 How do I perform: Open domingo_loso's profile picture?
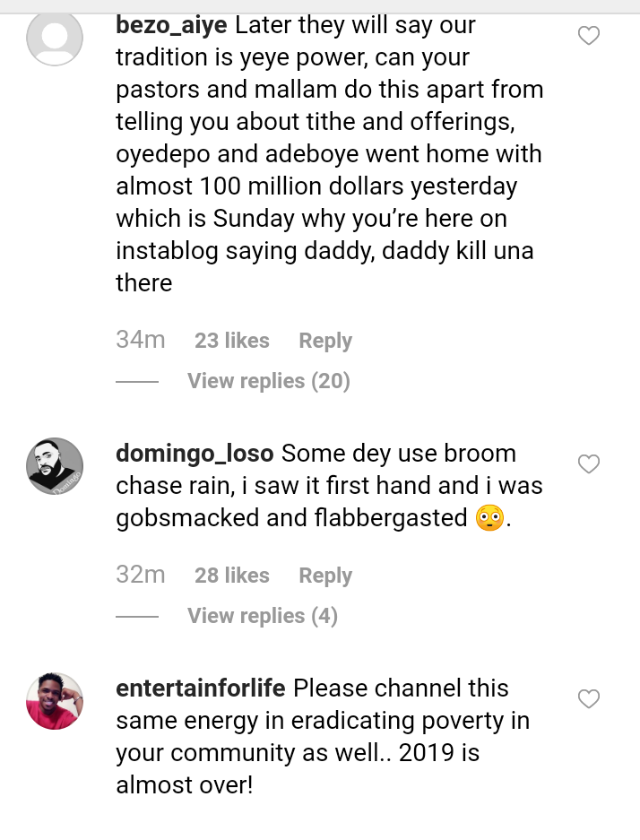pos(55,465)
